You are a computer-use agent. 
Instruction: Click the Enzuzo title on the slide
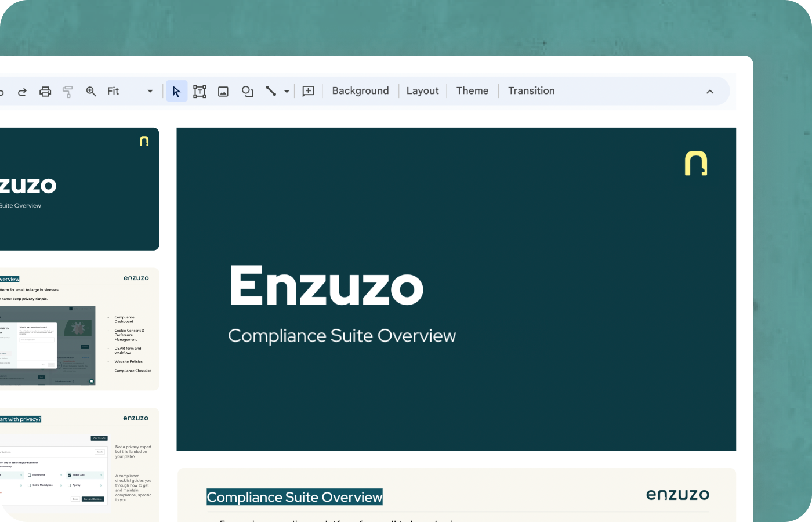pyautogui.click(x=327, y=285)
